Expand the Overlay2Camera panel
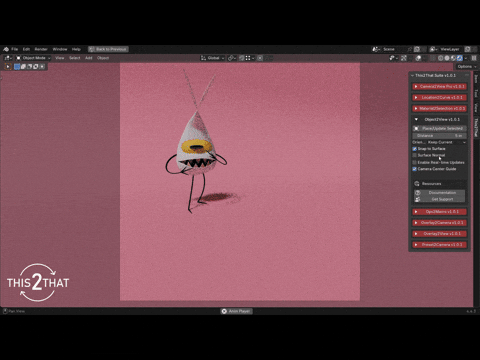The height and width of the screenshot is (360, 480). [x=439, y=223]
